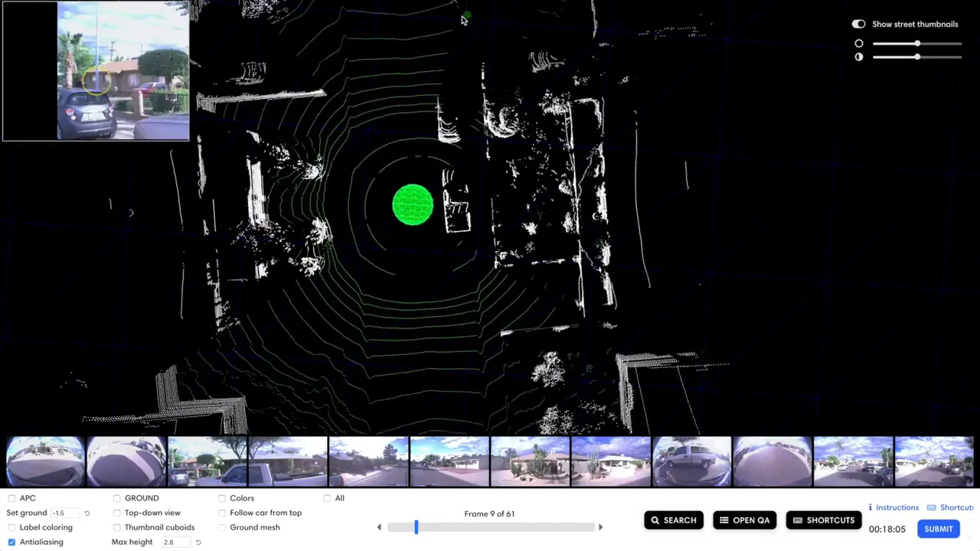Reset the Set ground value
This screenshot has width=980, height=551.
[87, 514]
